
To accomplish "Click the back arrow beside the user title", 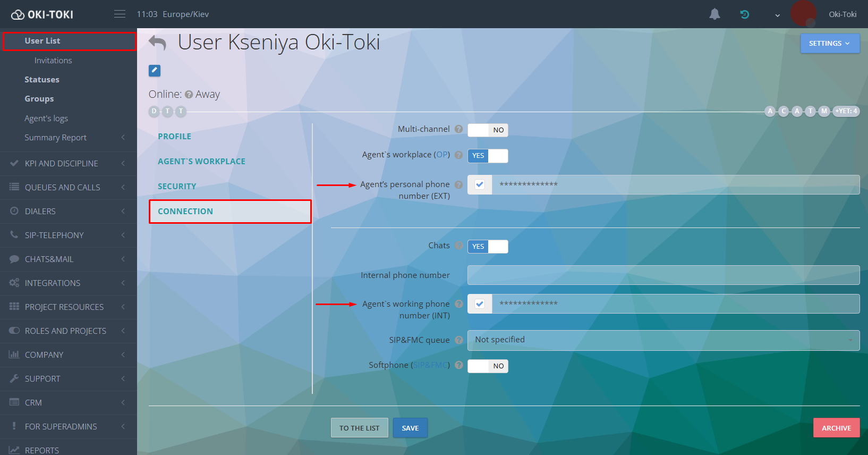I will tap(157, 43).
